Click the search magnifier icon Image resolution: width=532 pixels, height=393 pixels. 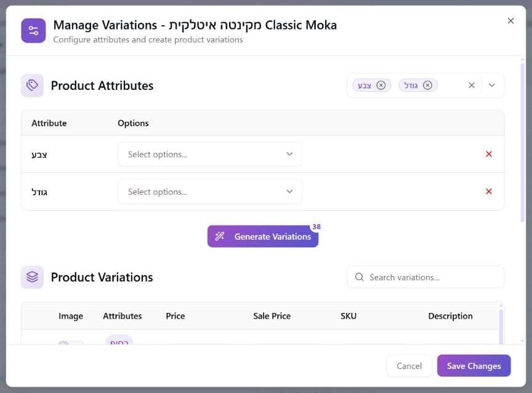point(360,277)
